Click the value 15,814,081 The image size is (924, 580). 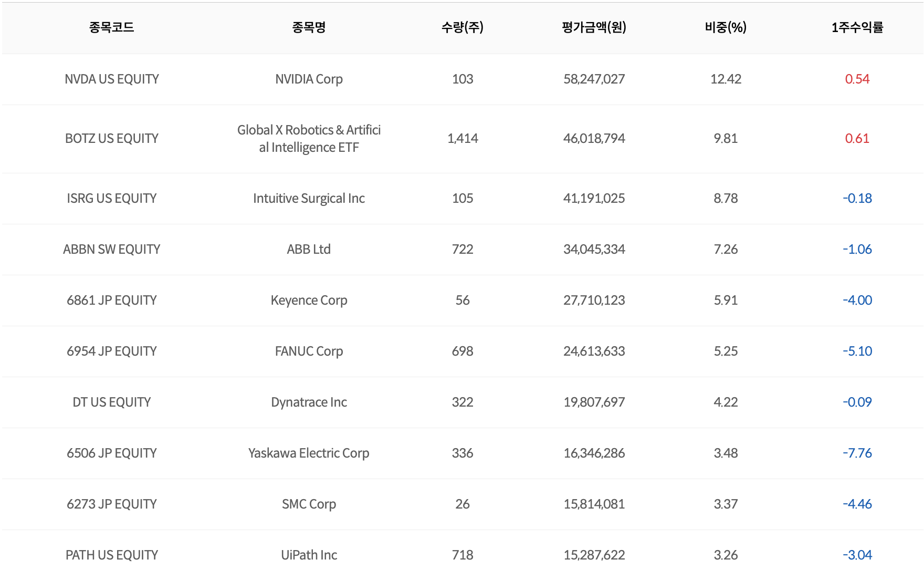[594, 504]
